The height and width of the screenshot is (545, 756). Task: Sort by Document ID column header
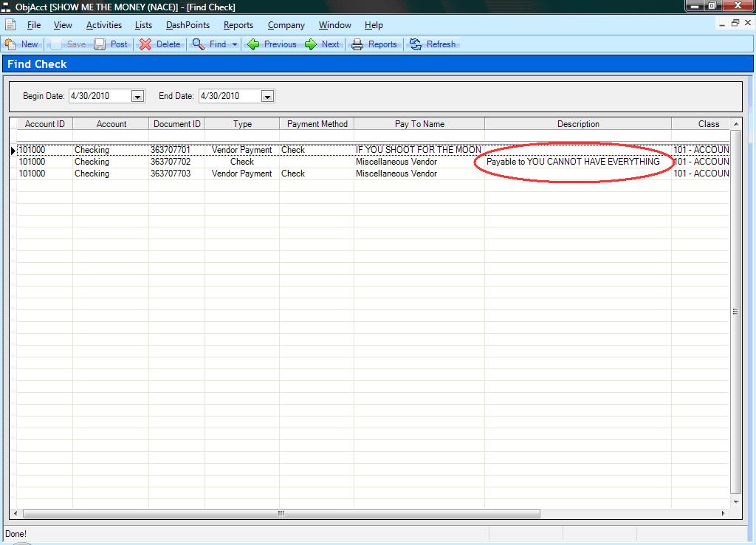pos(176,124)
